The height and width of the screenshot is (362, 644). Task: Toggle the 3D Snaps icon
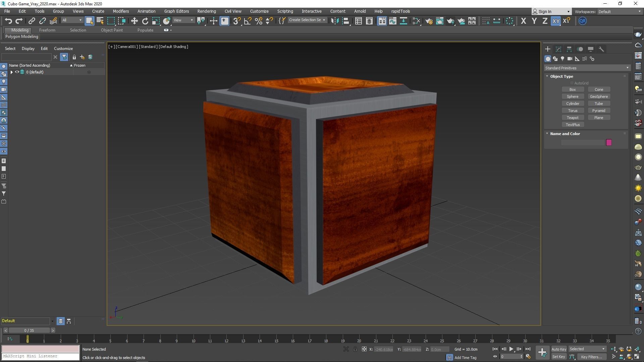[x=237, y=21]
